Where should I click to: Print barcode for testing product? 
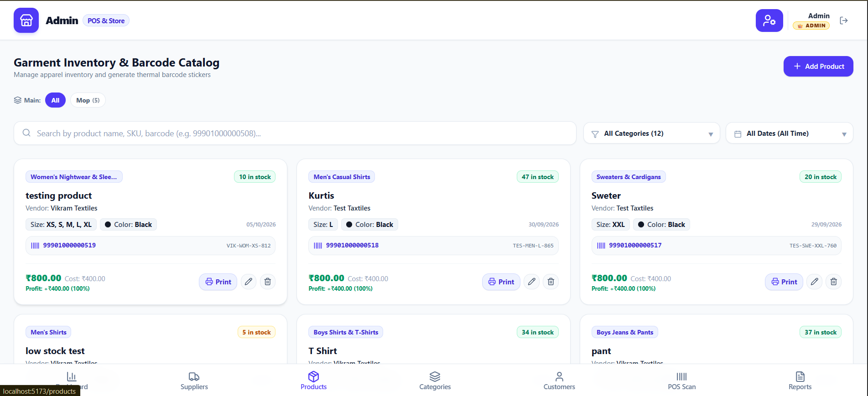tap(218, 282)
